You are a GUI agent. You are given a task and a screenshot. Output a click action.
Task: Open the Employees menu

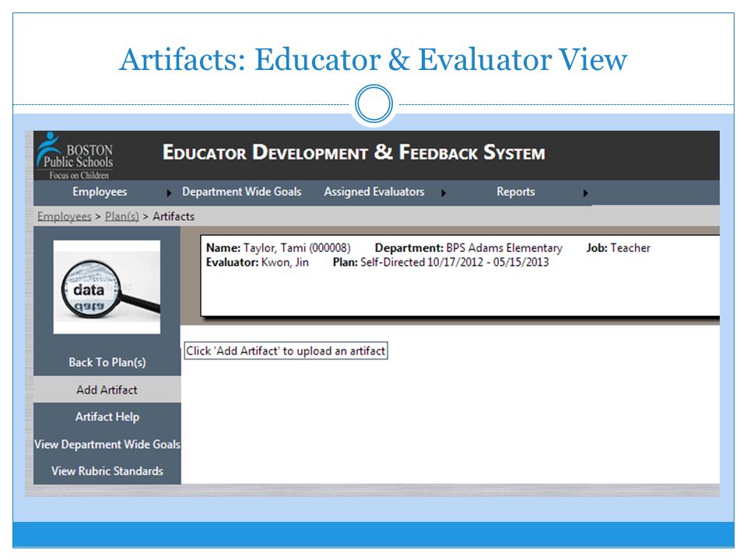100,192
